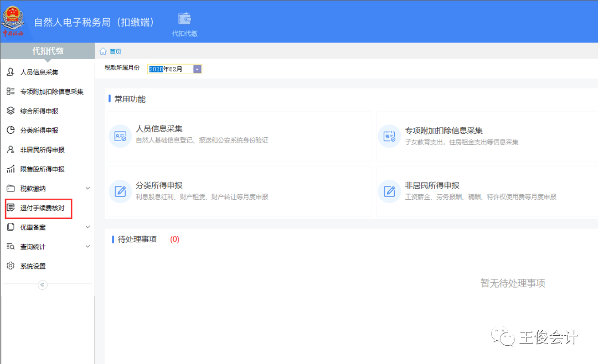Click the 退付手续费核对 document icon
This screenshot has height=364, width=598.
point(11,208)
